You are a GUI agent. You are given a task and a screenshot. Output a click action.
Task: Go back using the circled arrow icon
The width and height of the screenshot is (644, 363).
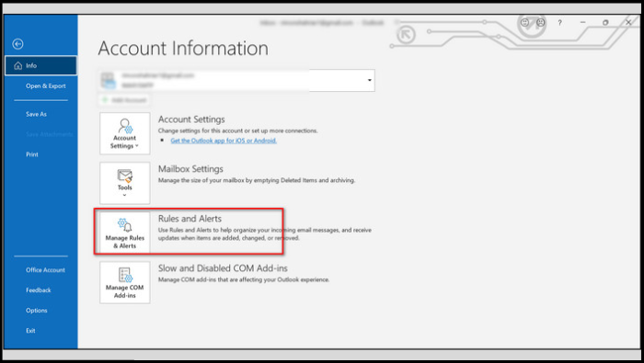[x=17, y=44]
